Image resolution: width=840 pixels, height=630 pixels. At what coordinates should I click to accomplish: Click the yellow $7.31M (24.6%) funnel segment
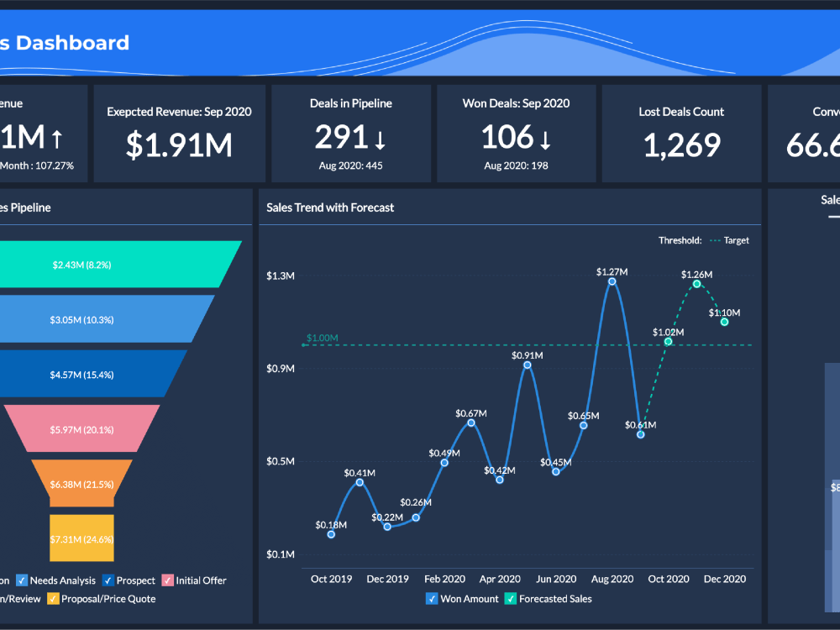82,538
